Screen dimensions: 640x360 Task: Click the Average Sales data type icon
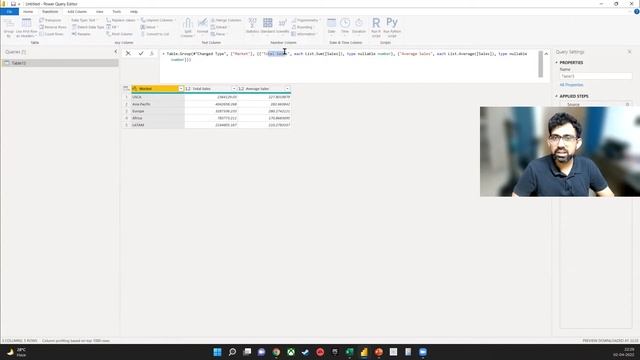pyautogui.click(x=241, y=89)
